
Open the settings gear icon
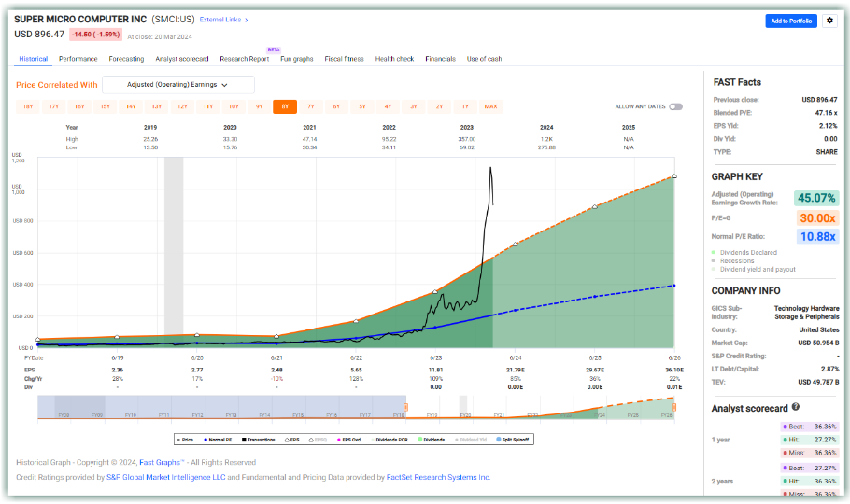coord(830,21)
